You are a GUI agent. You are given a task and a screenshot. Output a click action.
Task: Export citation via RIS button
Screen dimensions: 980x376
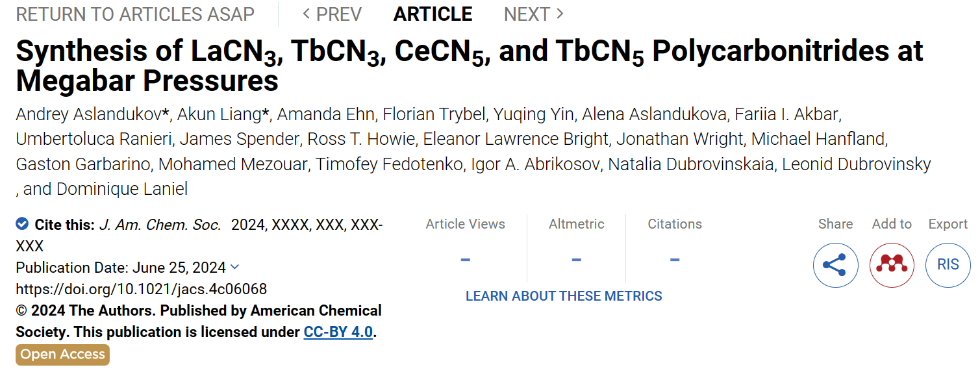pos(948,265)
